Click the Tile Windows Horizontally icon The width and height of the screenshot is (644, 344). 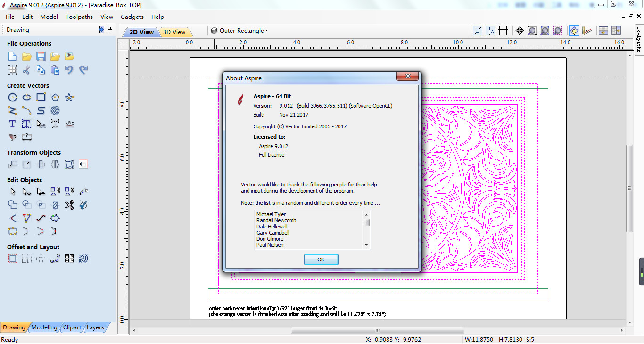(603, 31)
